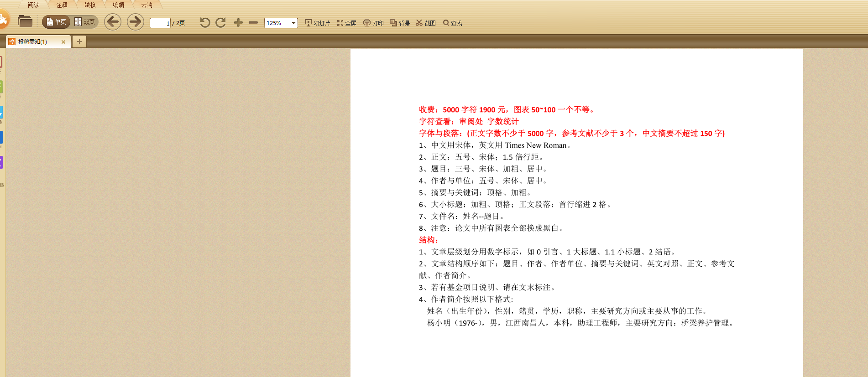Switch to double page view (双页)
Screen dimensions: 868x377
[x=84, y=22]
